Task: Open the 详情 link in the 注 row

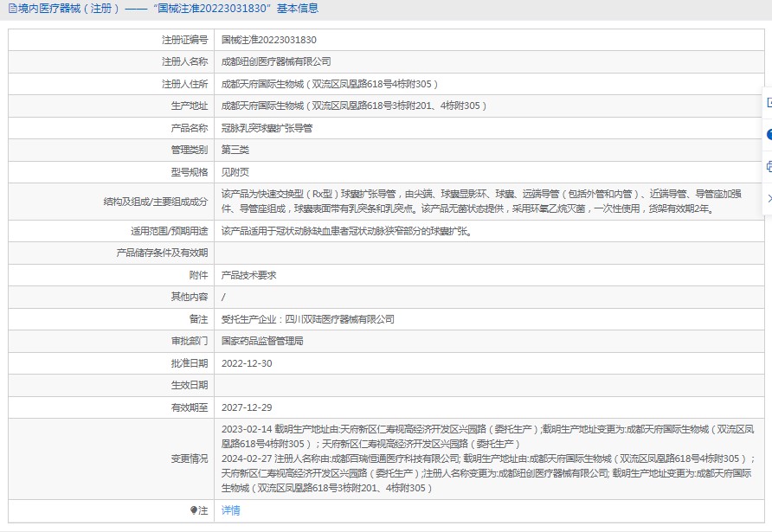Action: click(230, 510)
